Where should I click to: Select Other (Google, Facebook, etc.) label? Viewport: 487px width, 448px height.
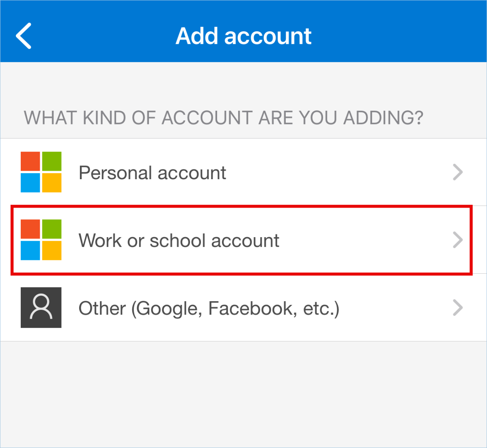(x=209, y=308)
